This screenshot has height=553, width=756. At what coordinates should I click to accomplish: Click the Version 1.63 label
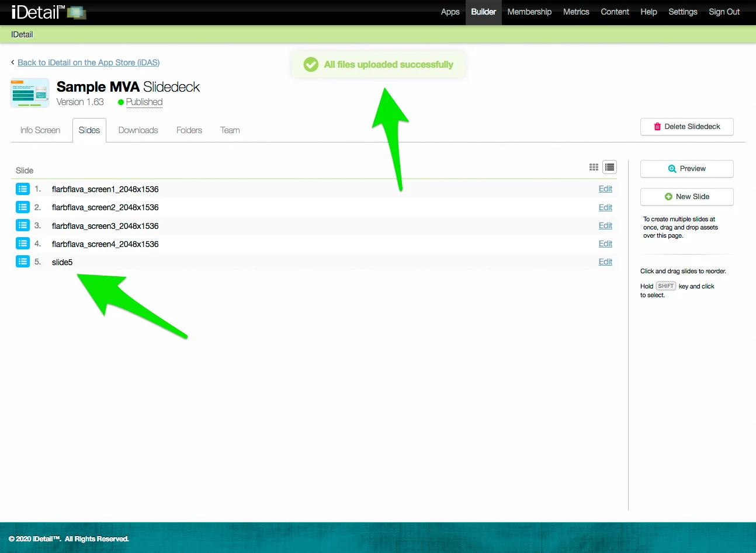click(x=80, y=102)
